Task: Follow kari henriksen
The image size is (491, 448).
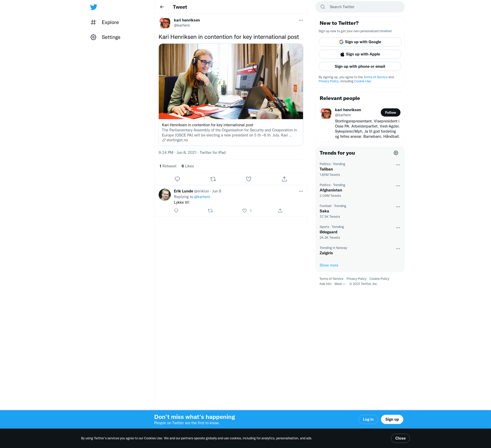Action: (390, 112)
